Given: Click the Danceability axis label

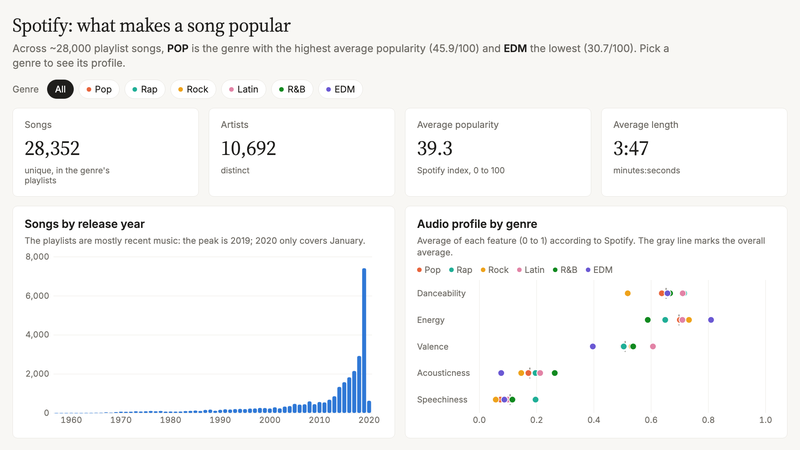Looking at the screenshot, I should [441, 293].
